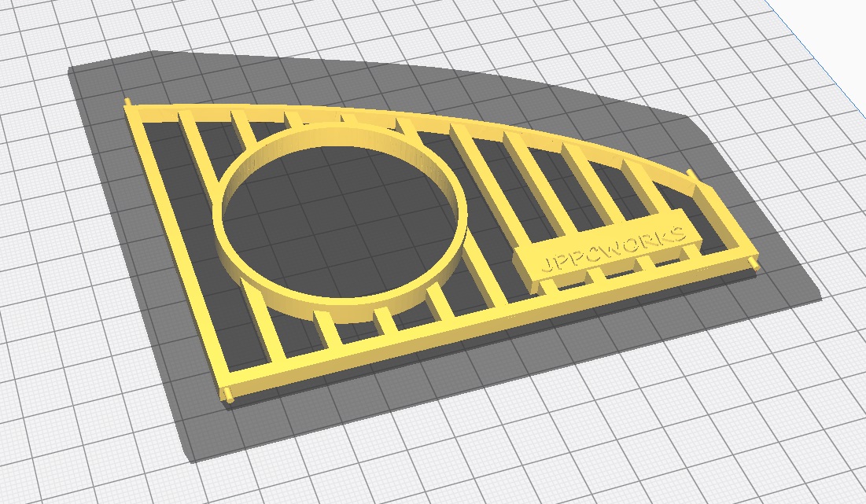Click the letter S in JPPCWORKS text

tap(679, 234)
